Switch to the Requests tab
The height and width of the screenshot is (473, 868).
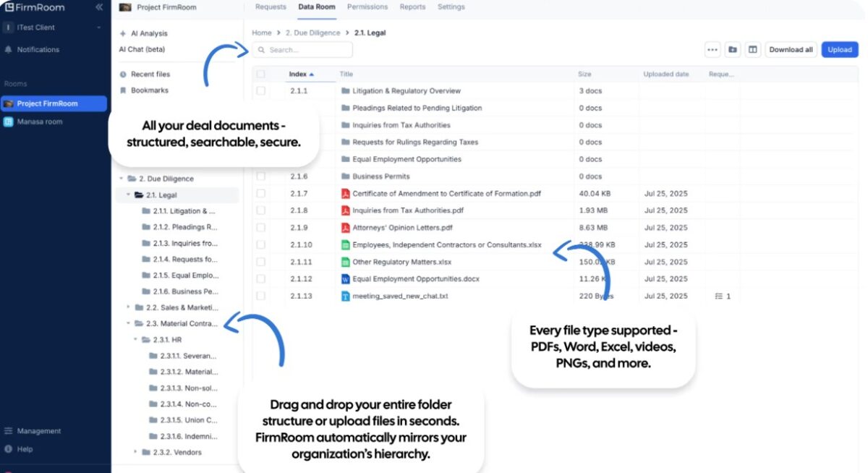click(x=271, y=7)
